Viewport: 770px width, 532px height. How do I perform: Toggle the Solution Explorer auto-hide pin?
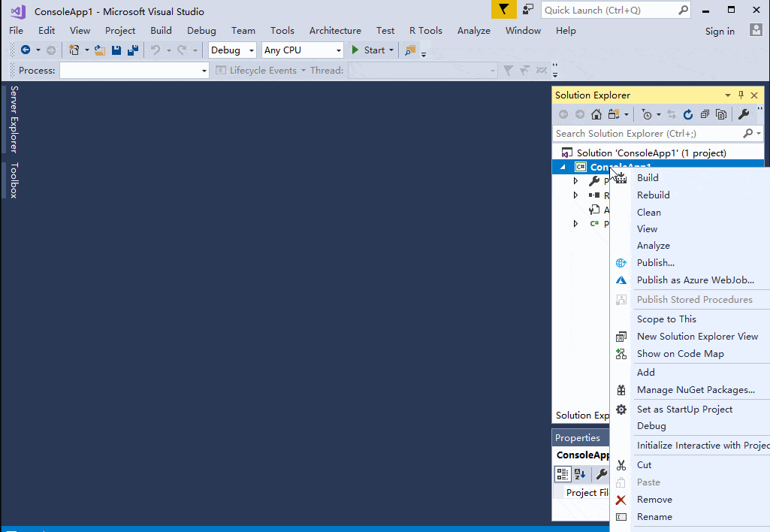click(x=741, y=95)
